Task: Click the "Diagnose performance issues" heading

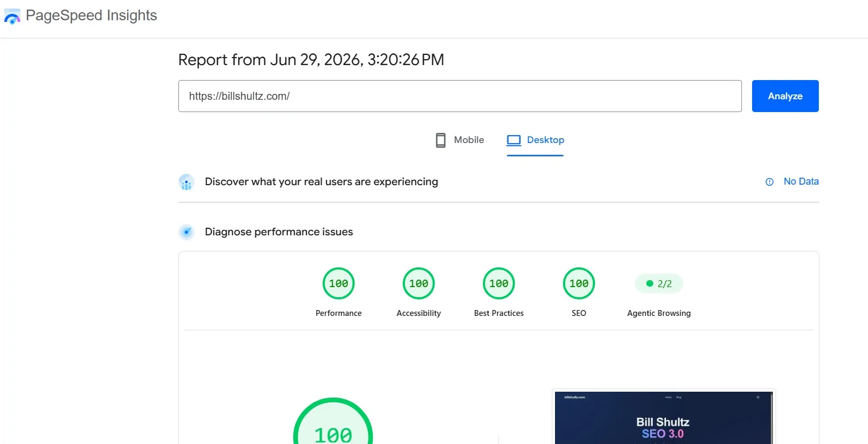Action: pyautogui.click(x=279, y=232)
